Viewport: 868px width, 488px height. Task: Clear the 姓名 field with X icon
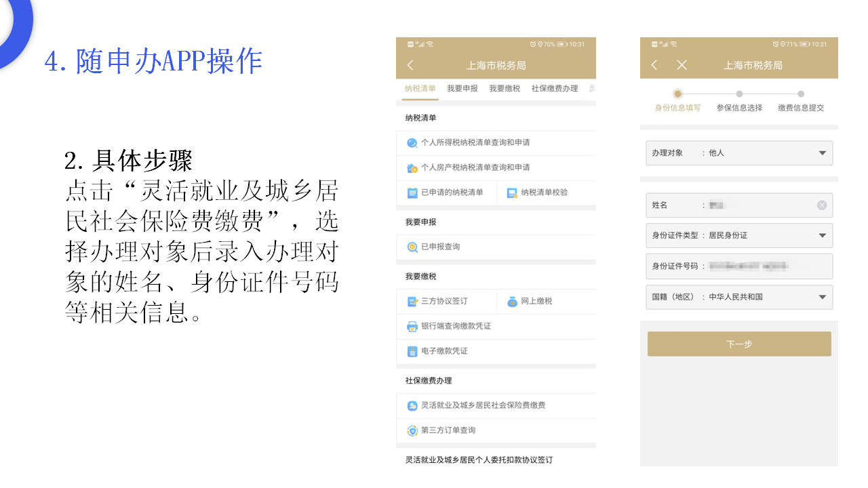pyautogui.click(x=822, y=205)
